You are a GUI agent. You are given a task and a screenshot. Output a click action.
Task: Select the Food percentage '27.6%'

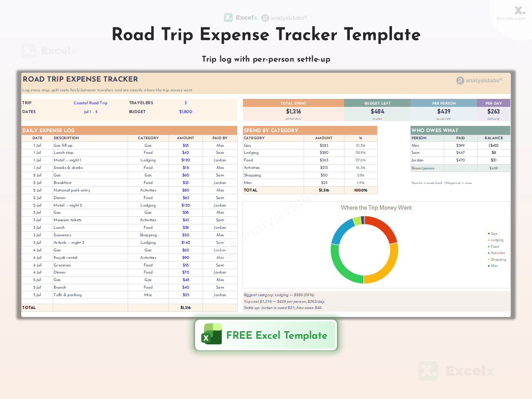pos(361,160)
